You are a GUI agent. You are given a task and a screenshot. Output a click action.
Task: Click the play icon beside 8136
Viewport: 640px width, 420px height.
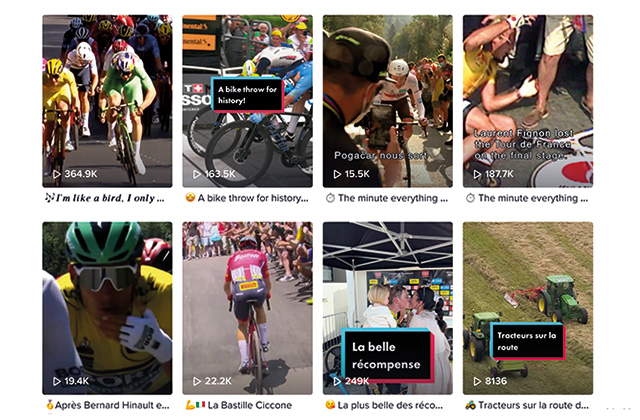(477, 381)
